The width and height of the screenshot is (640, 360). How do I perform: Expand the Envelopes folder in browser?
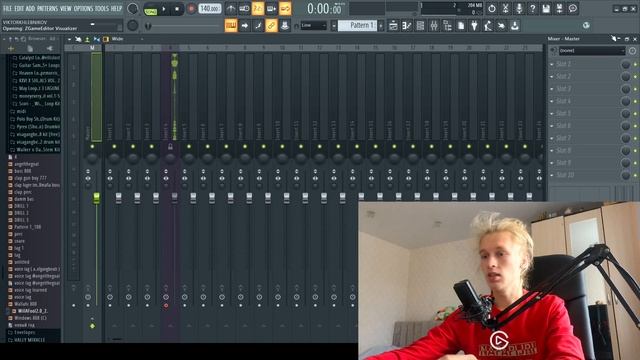point(24,333)
